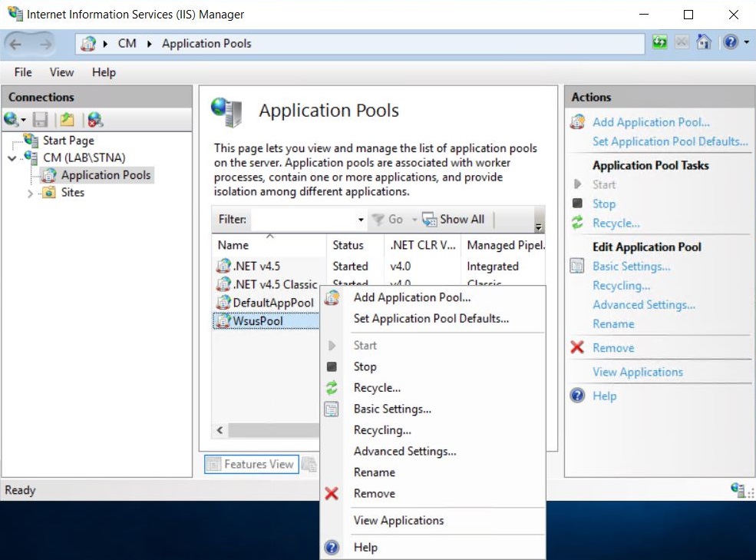Click the Create New Connection globe icon
The height and width of the screenshot is (560, 756).
[x=12, y=119]
